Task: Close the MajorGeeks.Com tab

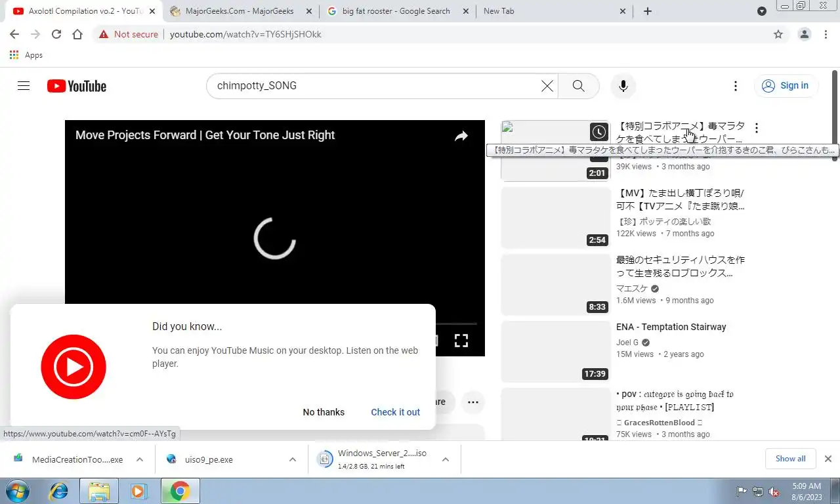Action: click(x=308, y=11)
